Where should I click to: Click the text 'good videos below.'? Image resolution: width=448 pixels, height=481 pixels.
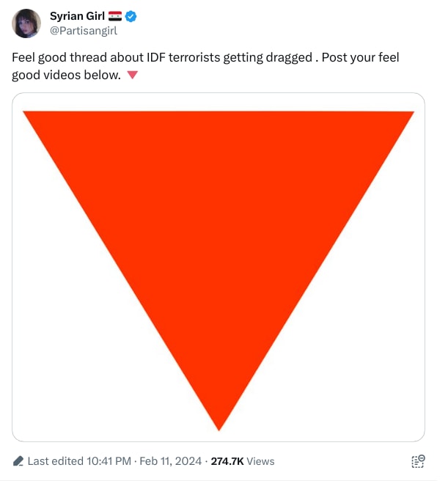coord(66,75)
